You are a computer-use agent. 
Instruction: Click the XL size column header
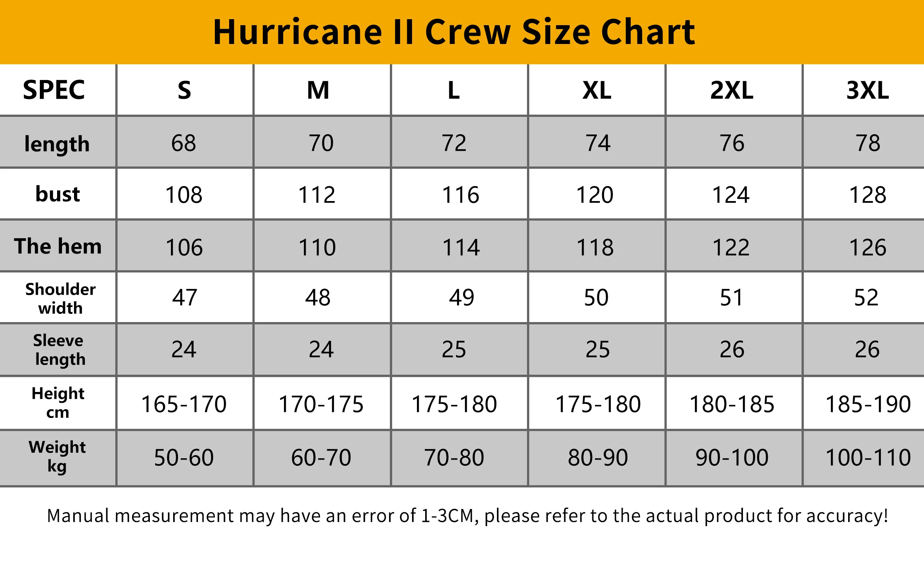tap(596, 91)
